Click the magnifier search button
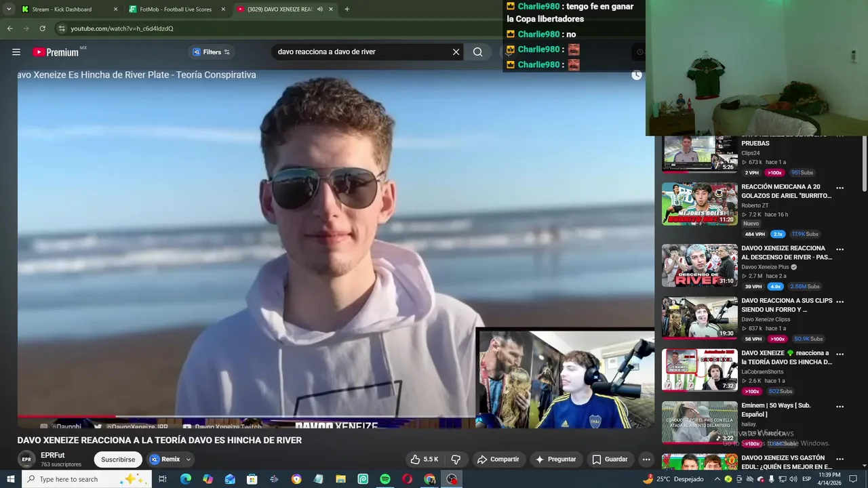This screenshot has width=868, height=488. click(477, 52)
